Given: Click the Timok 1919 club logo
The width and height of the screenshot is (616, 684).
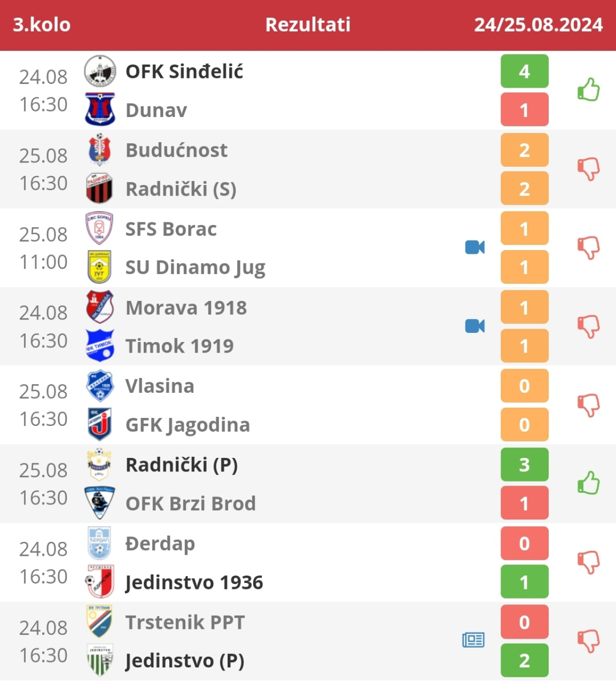Looking at the screenshot, I should coord(100,346).
